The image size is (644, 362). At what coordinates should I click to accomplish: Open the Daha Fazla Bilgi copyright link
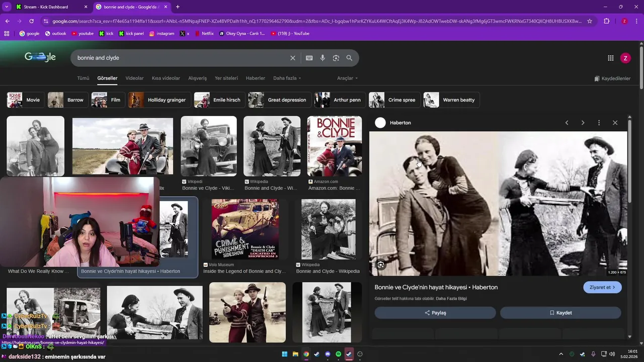[451, 299]
